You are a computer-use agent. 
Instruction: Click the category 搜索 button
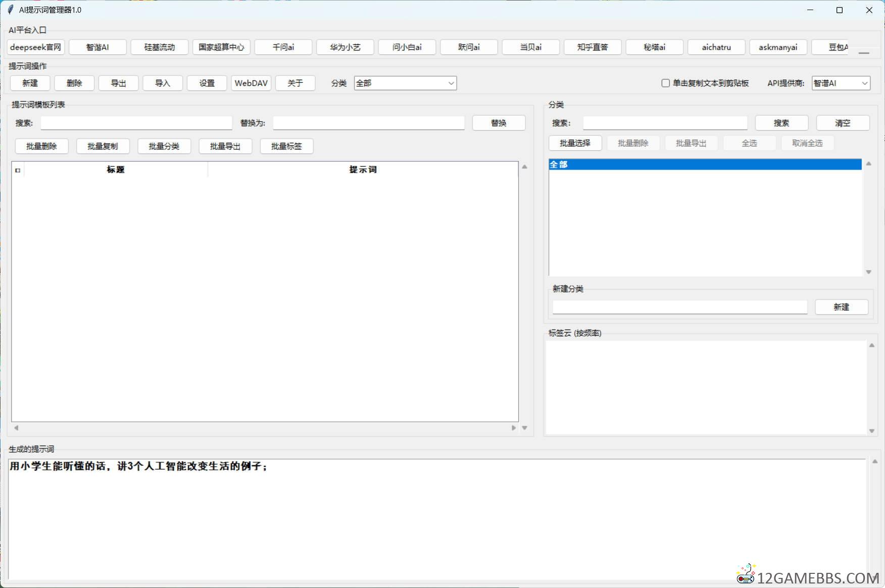coord(782,123)
